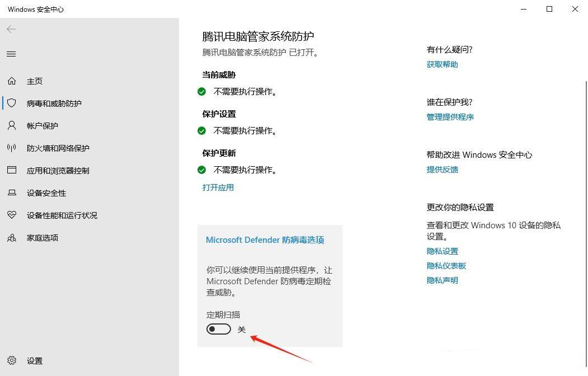The image size is (588, 376).
Task: Click the 关 toggle state label
Action: pyautogui.click(x=242, y=329)
